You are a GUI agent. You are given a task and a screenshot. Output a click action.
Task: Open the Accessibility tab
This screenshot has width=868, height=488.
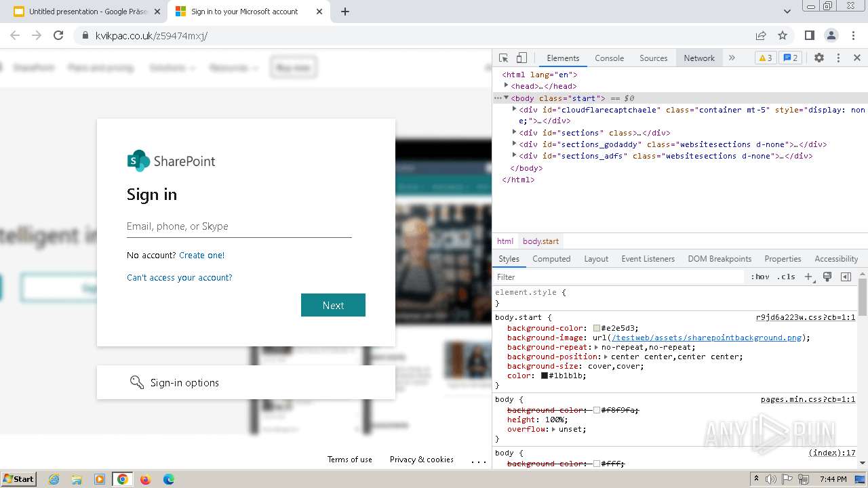coord(836,259)
